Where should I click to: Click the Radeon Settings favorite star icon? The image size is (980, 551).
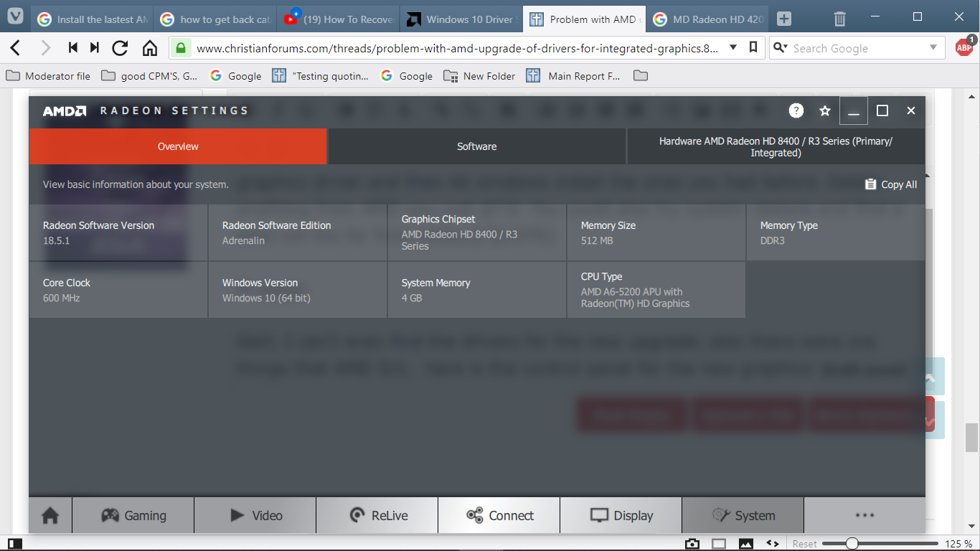[x=825, y=110]
